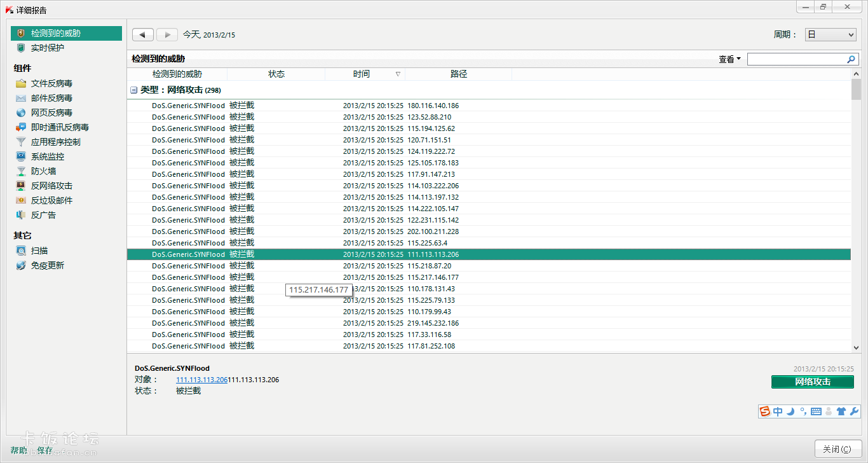Toggle punctuation mode icon on Sogou toolbar
The image size is (868, 463).
803,411
